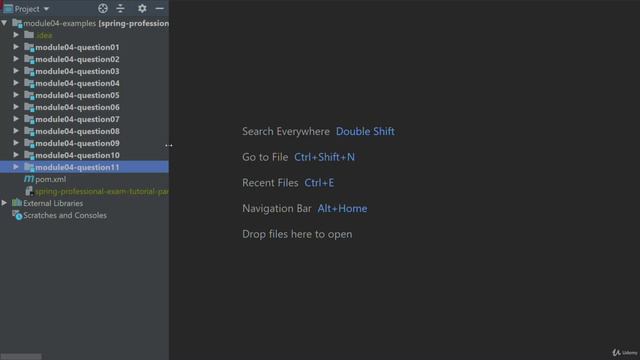The height and width of the screenshot is (360, 640).
Task: Click the Project panel window icon
Action: coord(8,8)
